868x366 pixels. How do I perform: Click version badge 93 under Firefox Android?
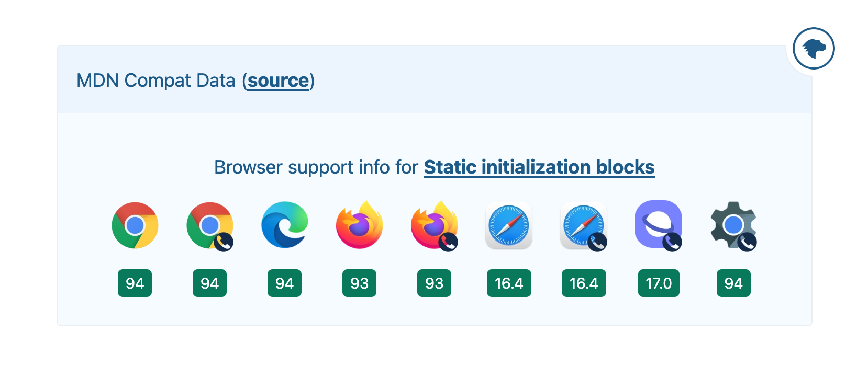(434, 283)
